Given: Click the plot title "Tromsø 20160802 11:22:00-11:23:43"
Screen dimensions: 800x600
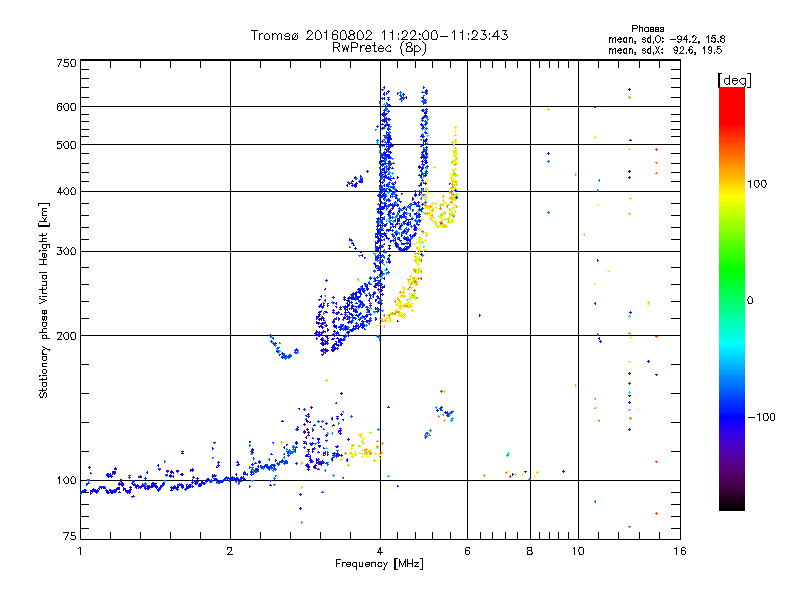Looking at the screenshot, I should pyautogui.click(x=379, y=35).
